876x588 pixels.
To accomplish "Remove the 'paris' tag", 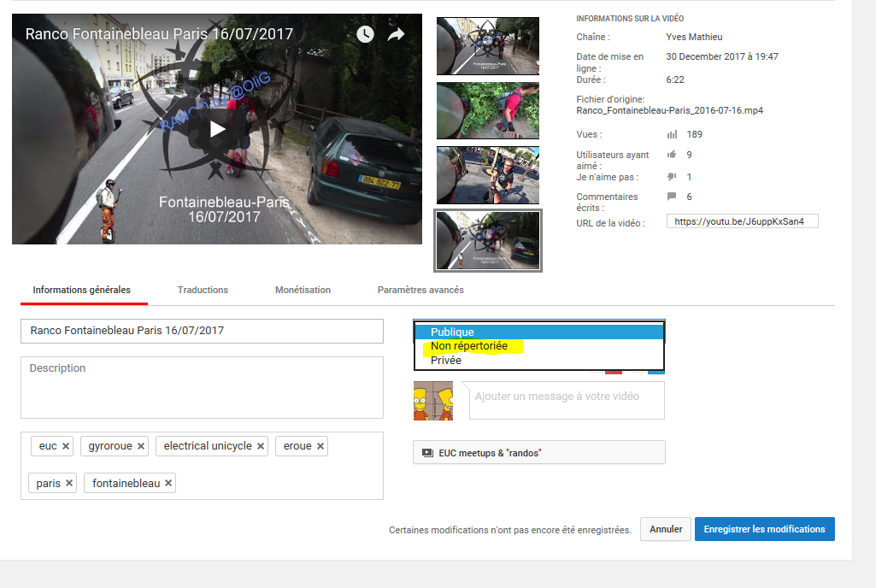I will click(68, 483).
